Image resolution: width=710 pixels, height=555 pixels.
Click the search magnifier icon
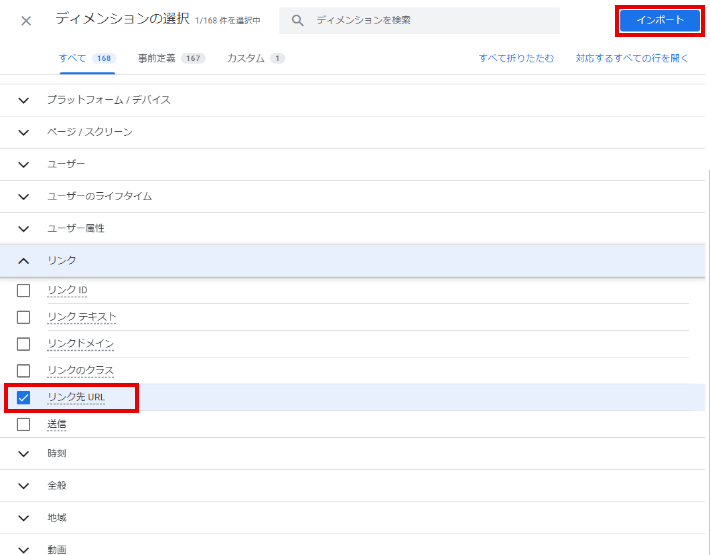coord(297,20)
